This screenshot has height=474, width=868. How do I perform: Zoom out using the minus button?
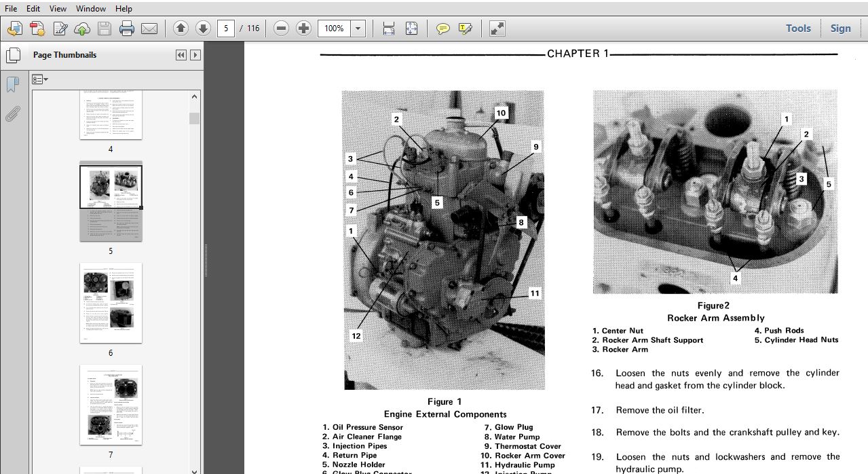282,29
